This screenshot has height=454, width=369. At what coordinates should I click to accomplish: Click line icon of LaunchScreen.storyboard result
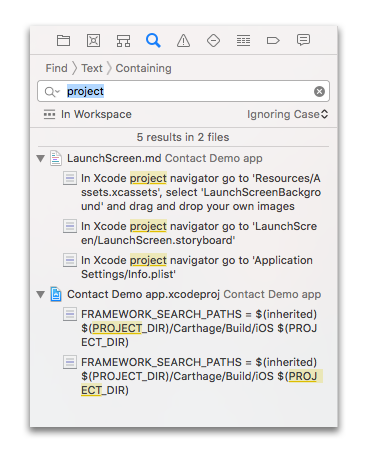click(70, 226)
